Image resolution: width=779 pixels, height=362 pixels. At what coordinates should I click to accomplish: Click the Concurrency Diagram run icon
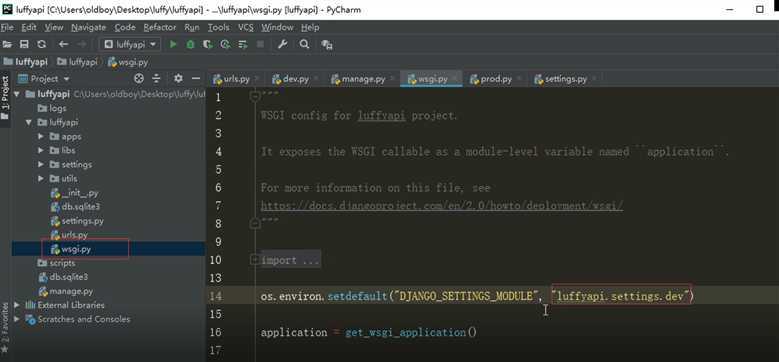[x=242, y=45]
